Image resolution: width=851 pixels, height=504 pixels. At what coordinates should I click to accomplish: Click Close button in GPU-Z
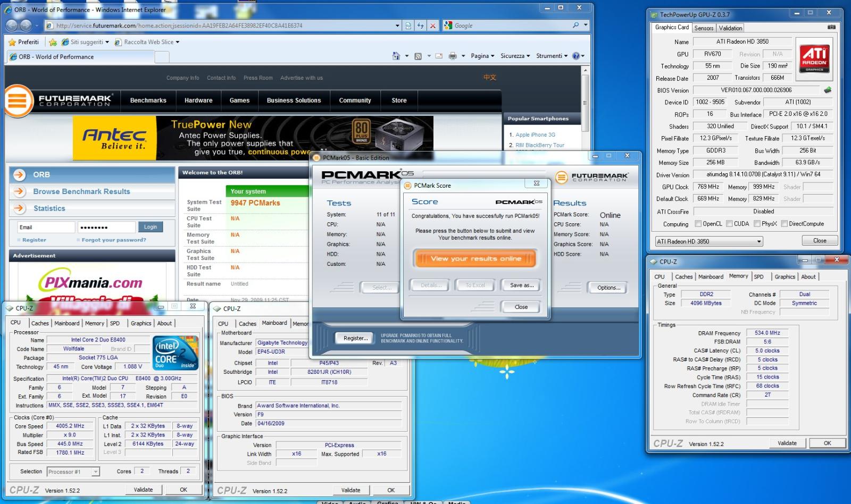point(820,241)
